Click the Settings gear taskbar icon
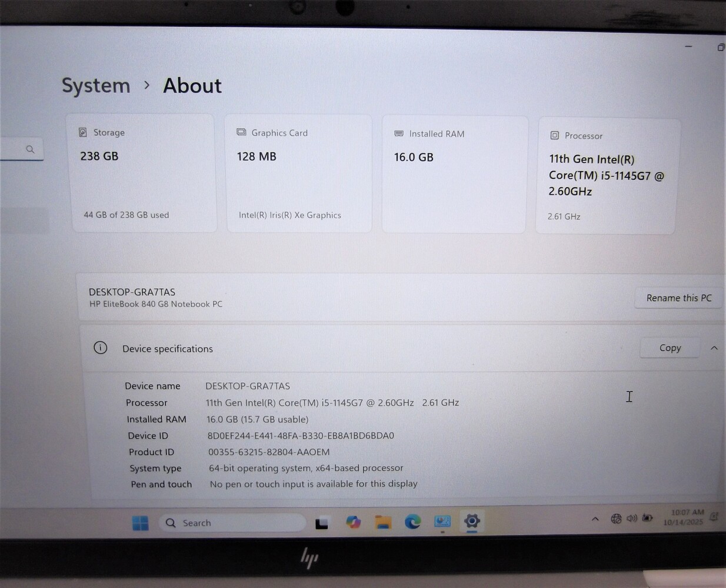 coord(472,521)
